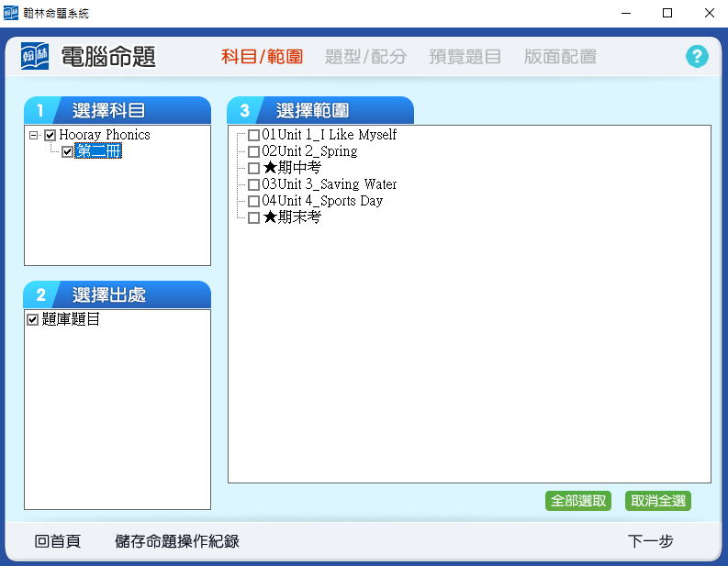This screenshot has width=728, height=566.
Task: Check the 02Unit 2_Spring checkbox
Action: (253, 151)
